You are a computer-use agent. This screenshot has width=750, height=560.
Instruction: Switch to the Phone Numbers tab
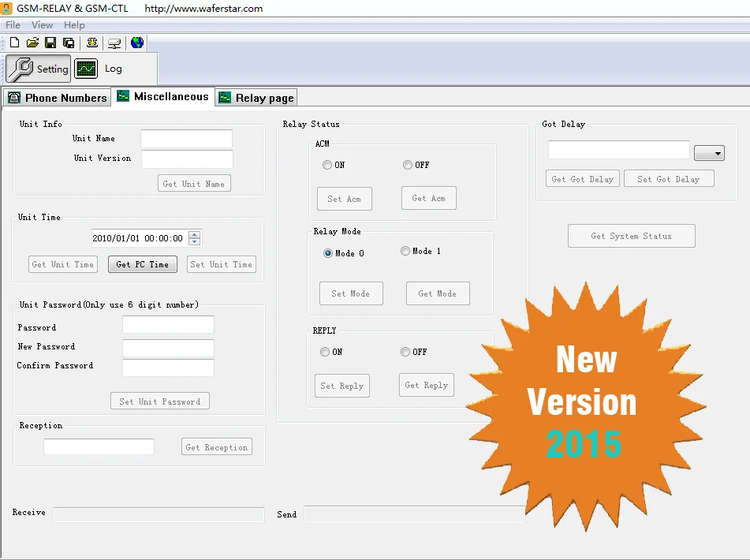(57, 98)
